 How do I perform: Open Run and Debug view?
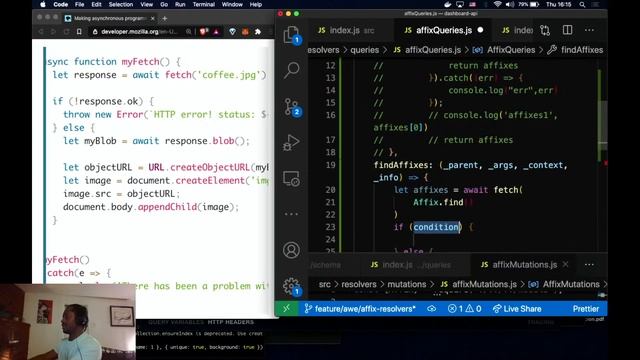click(291, 142)
